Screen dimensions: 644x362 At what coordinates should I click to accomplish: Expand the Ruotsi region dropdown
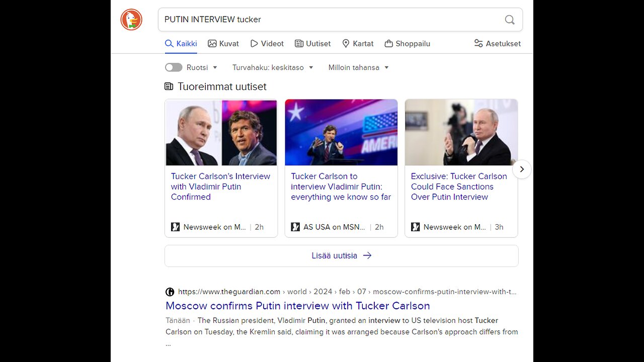coord(202,67)
